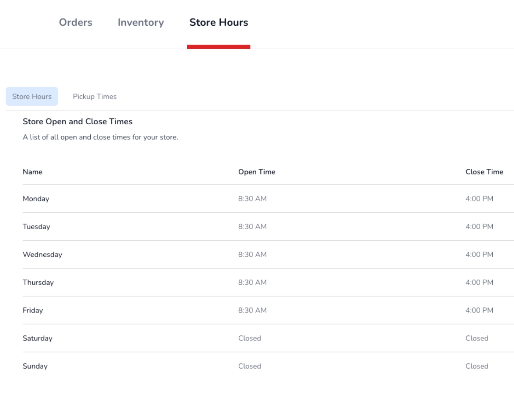Click Sunday's Closed close time entry
This screenshot has height=420, width=514.
coord(477,366)
